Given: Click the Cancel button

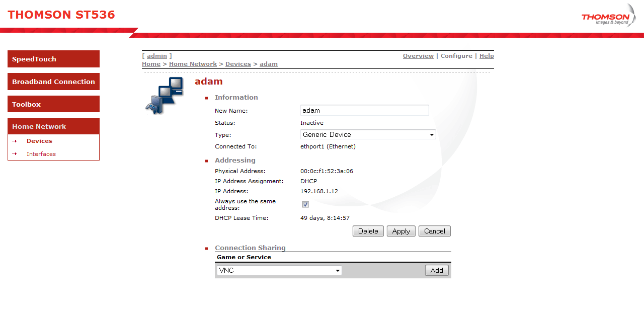Looking at the screenshot, I should coord(435,231).
